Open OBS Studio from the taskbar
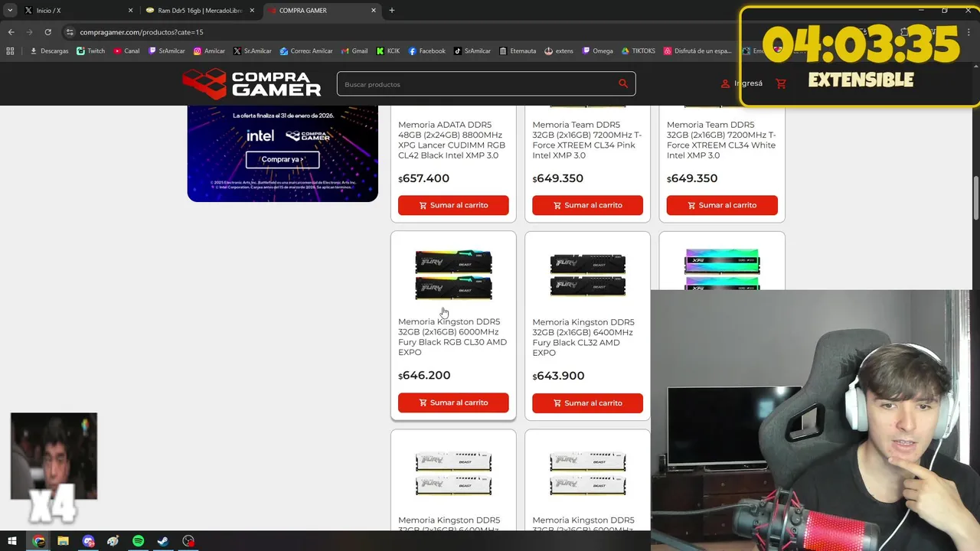The image size is (980, 551). [188, 541]
